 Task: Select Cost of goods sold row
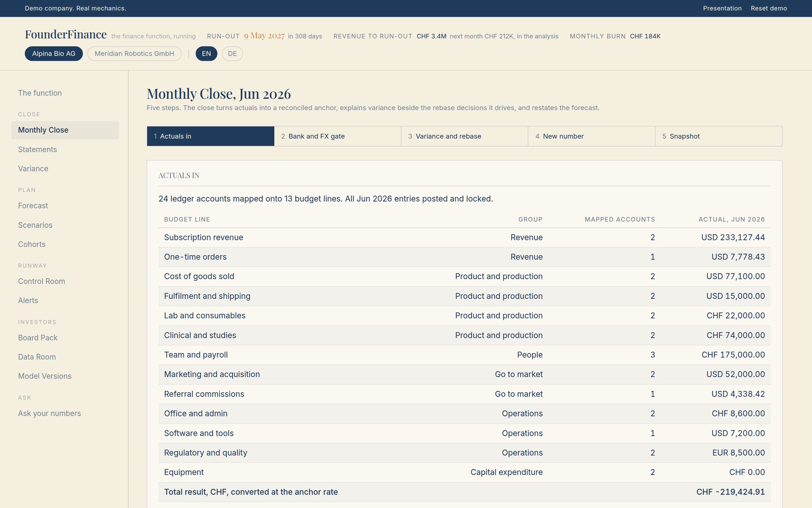point(465,277)
